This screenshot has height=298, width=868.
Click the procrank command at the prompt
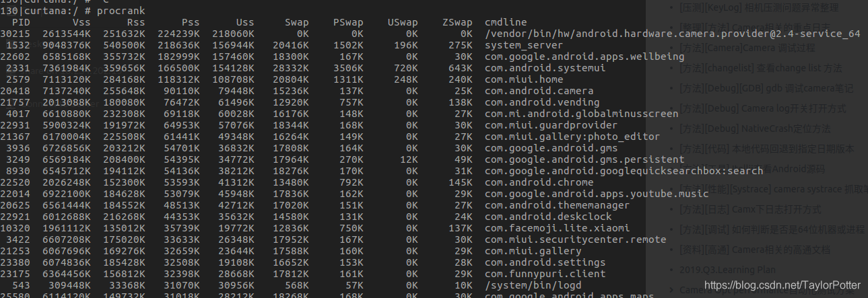click(120, 11)
